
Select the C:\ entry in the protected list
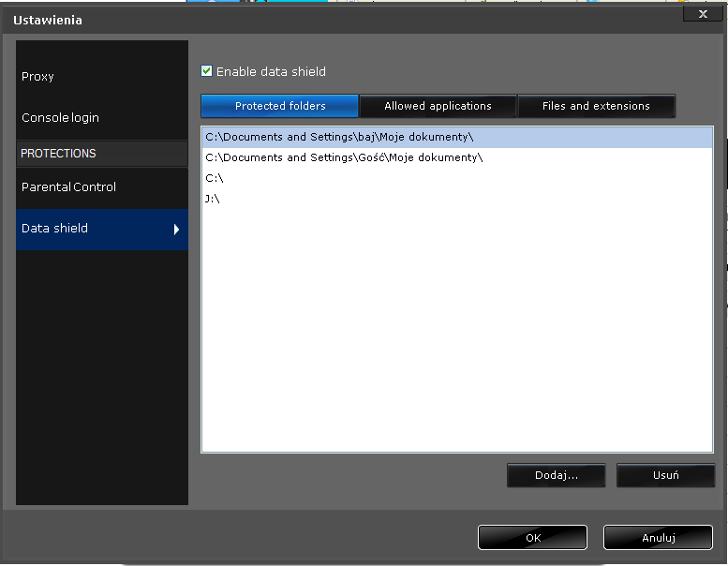215,178
